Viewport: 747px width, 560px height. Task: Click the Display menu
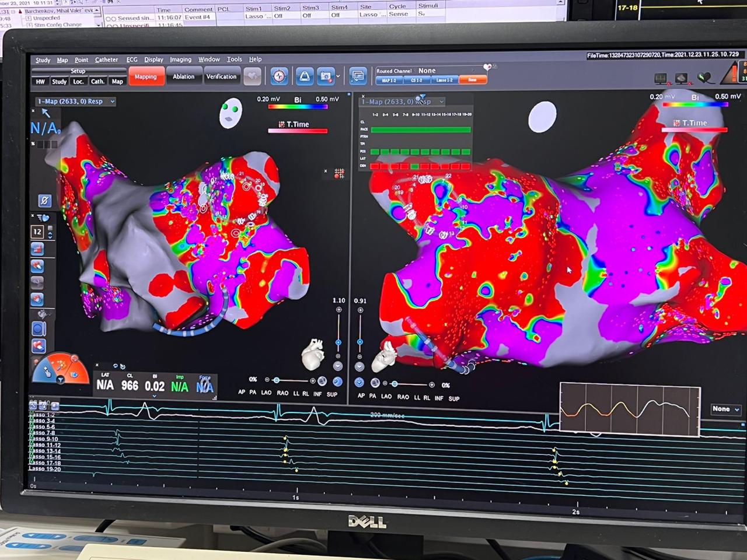coord(153,60)
